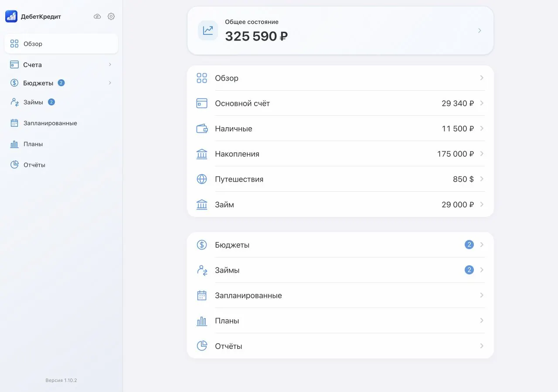
Task: Open Запланированные in the sidebar
Action: click(x=61, y=123)
